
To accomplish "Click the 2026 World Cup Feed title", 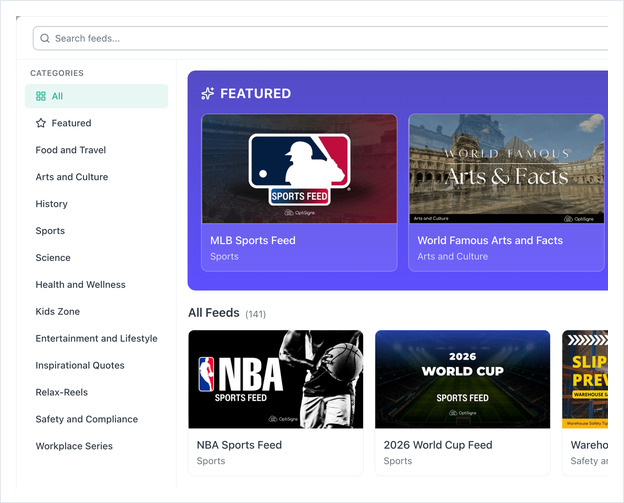I will coord(438,445).
